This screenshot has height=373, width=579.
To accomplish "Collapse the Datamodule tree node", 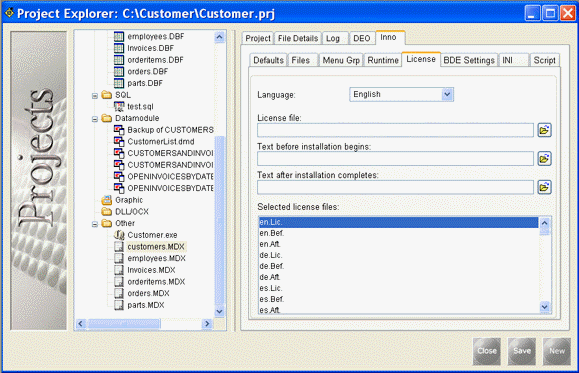I will point(95,119).
